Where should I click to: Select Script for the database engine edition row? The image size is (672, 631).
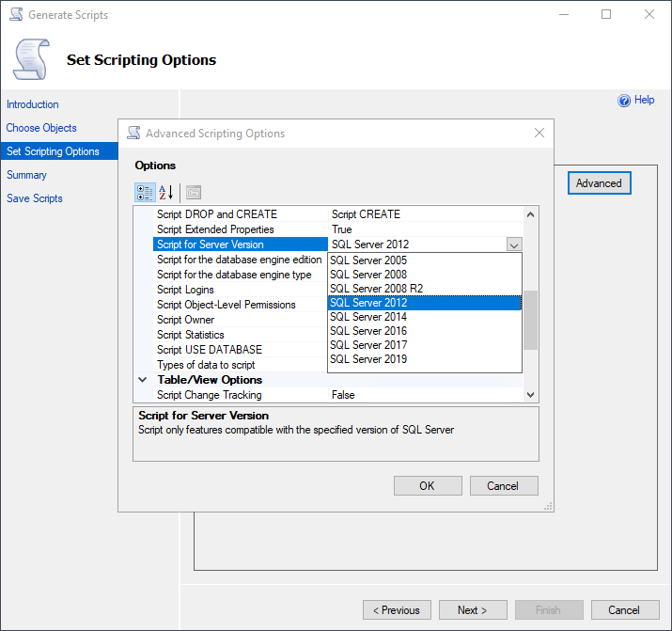(x=241, y=260)
